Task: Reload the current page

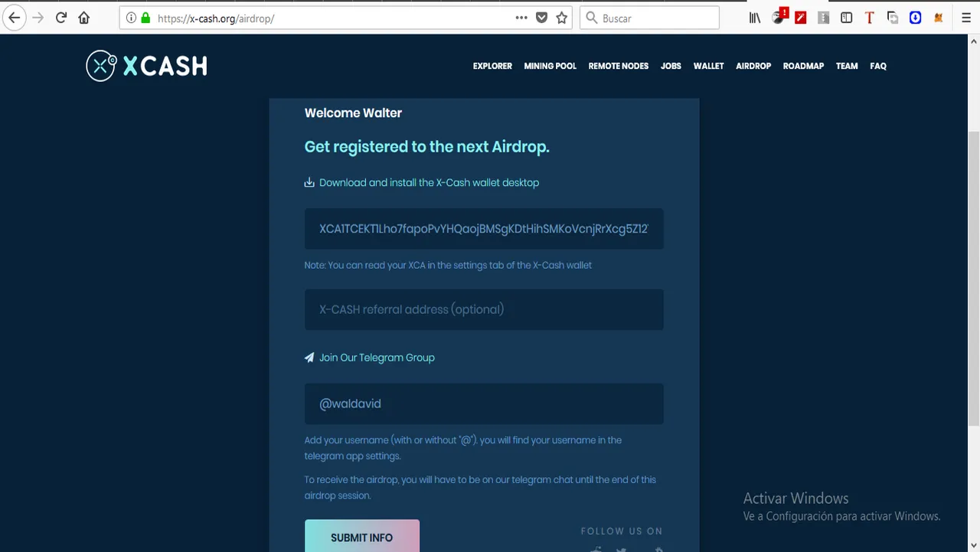Action: tap(61, 18)
